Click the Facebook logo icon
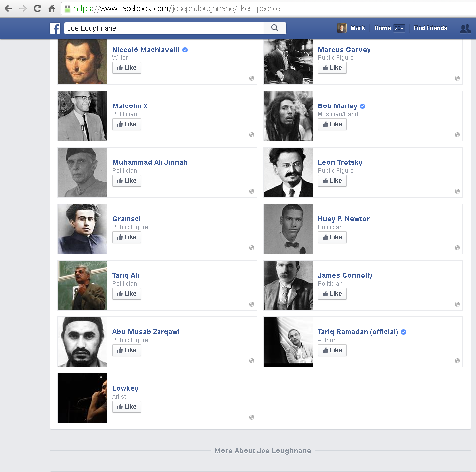This screenshot has height=472, width=476. point(55,28)
